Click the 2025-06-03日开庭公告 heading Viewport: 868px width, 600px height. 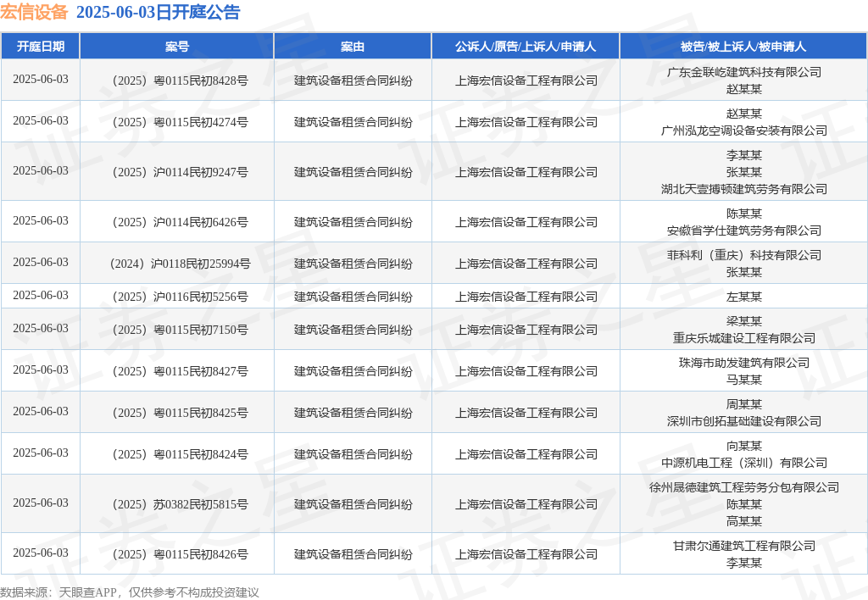(159, 12)
